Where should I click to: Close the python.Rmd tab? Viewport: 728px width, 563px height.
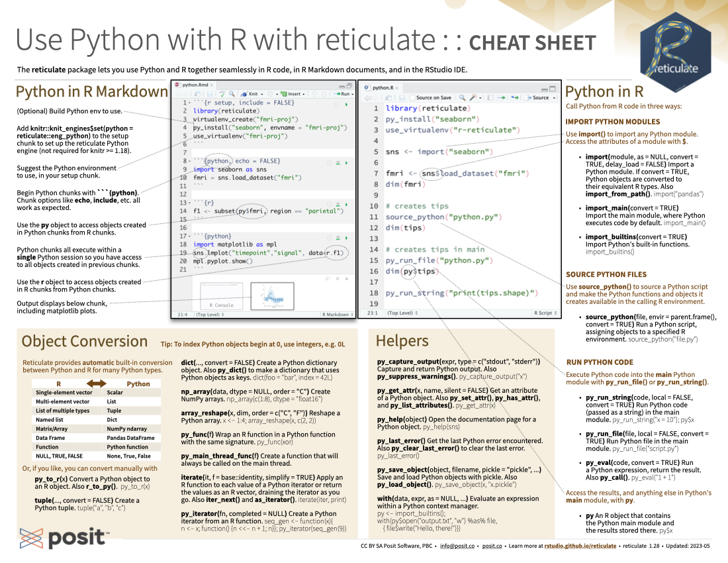[211, 85]
